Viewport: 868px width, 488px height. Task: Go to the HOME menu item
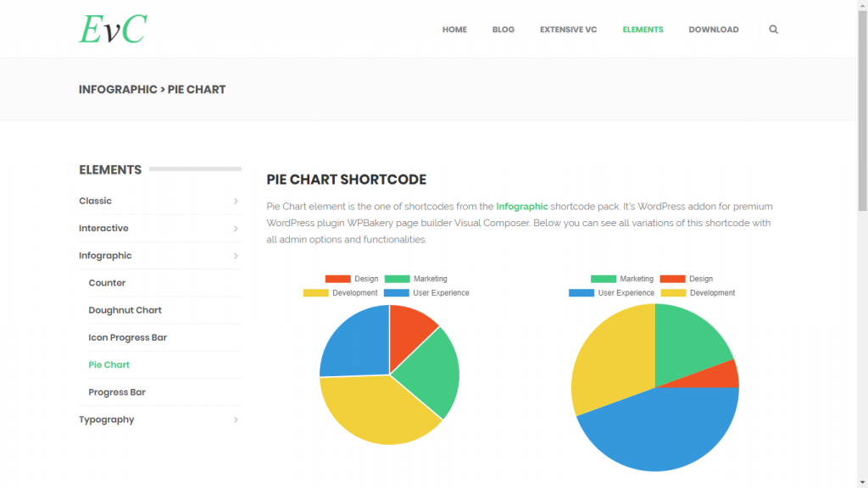(454, 30)
